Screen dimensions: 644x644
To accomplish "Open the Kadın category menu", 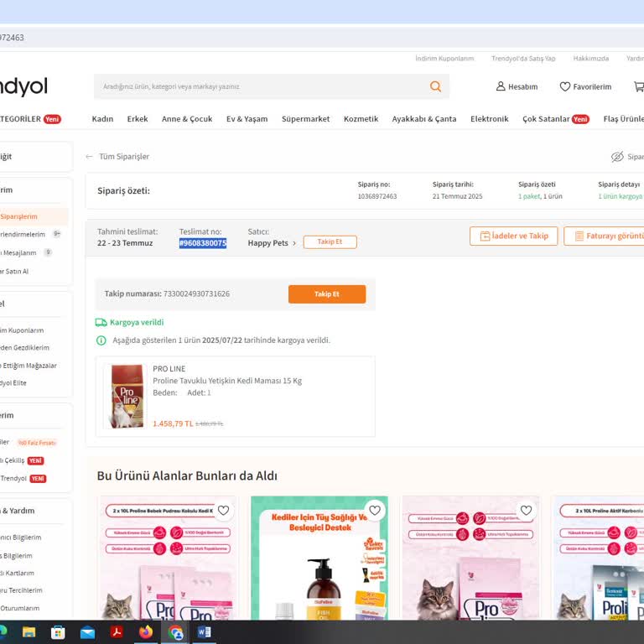I will pos(102,119).
